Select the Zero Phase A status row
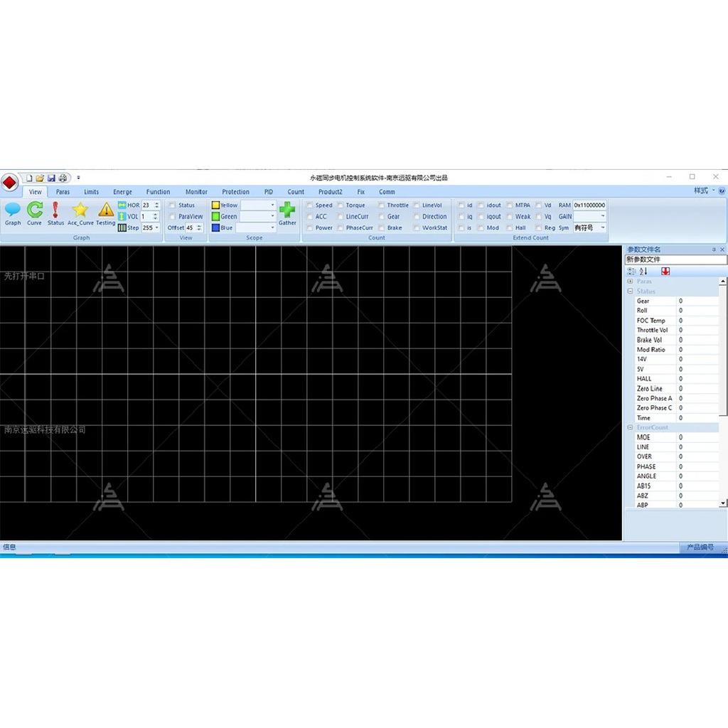 (677, 398)
